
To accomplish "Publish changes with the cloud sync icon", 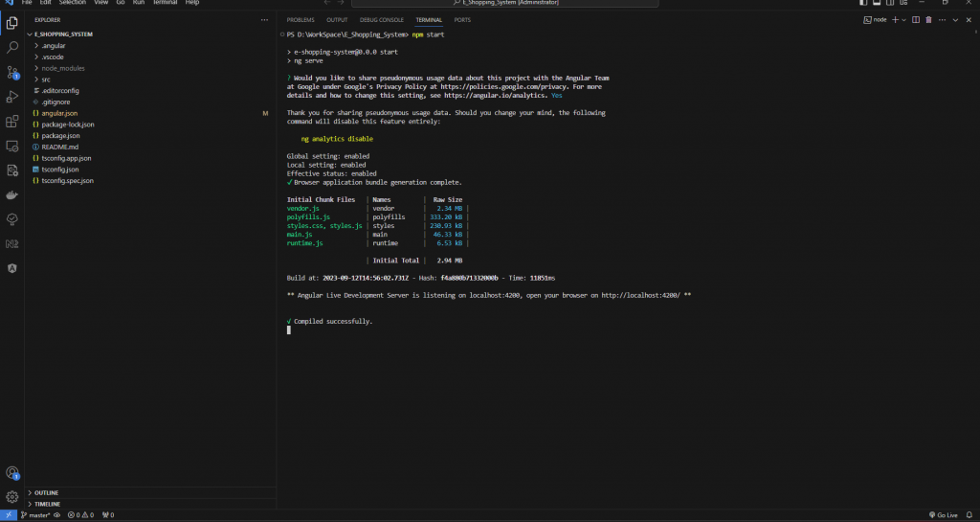I will click(x=56, y=515).
